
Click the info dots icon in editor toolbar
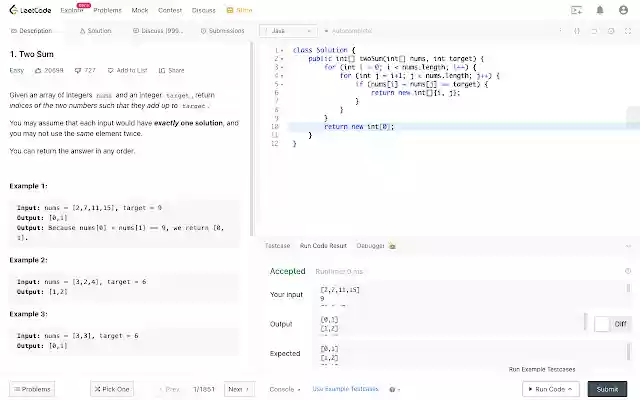560,31
